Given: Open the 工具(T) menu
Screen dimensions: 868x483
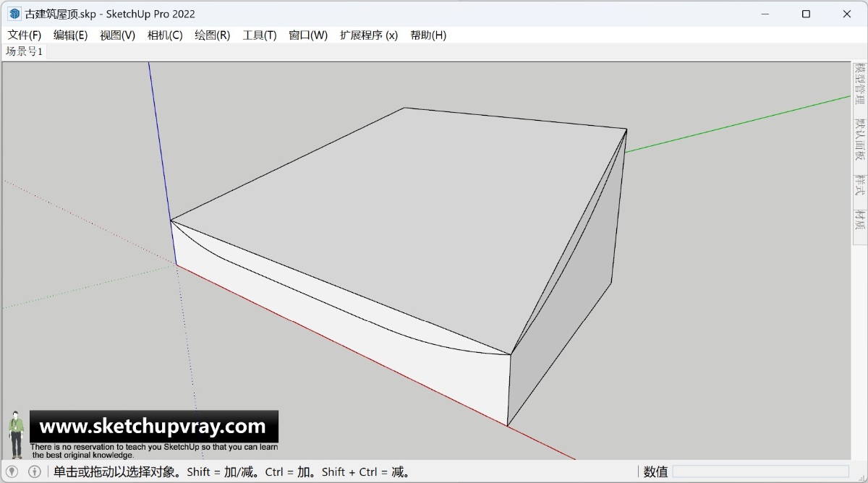Looking at the screenshot, I should (259, 34).
